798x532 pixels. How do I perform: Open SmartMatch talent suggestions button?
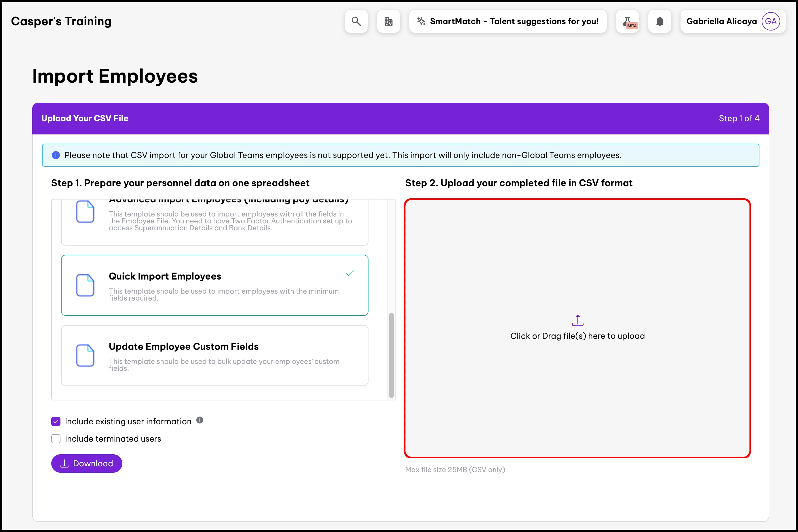508,21
